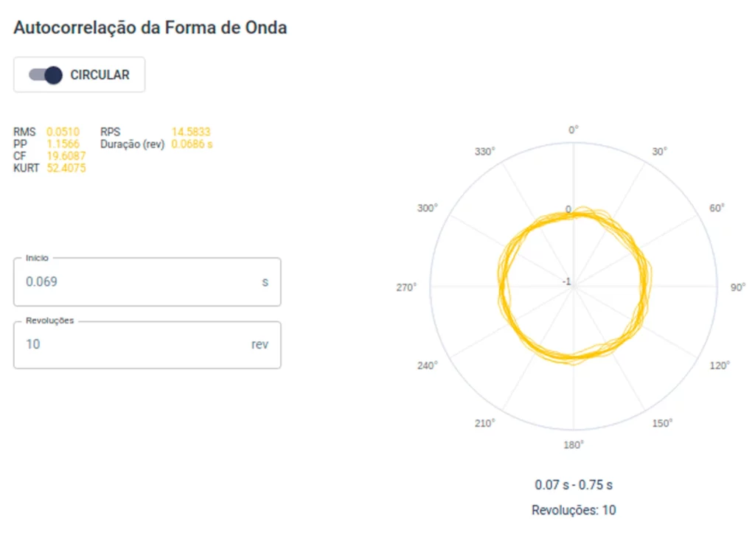This screenshot has height=560, width=755.
Task: Click the CIRCULAR toggle label text
Action: pyautogui.click(x=100, y=75)
